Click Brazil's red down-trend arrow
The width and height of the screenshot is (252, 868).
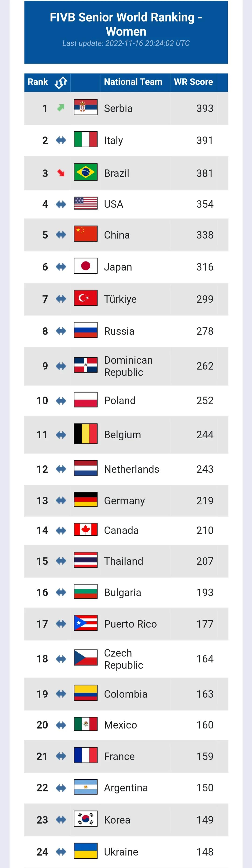(61, 173)
